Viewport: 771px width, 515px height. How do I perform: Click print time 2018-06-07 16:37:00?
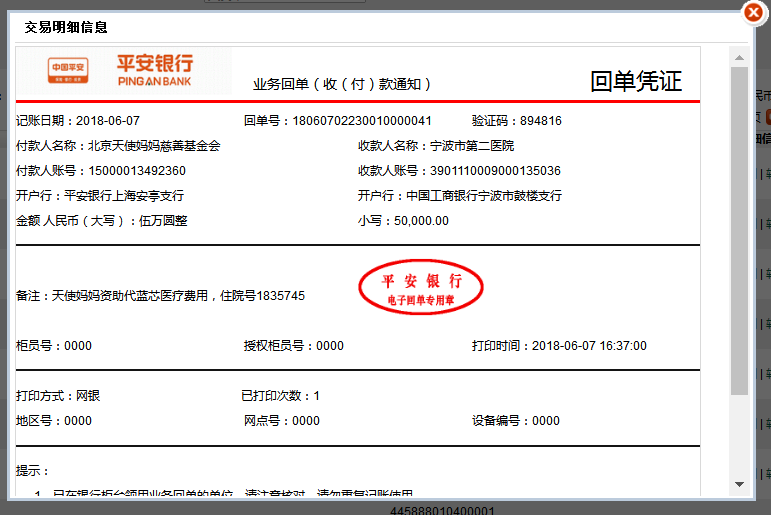pyautogui.click(x=589, y=346)
